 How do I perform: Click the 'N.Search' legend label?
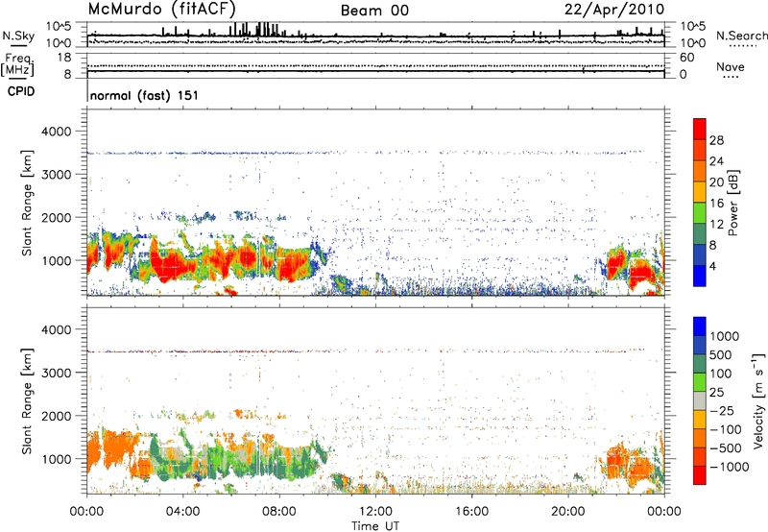[741, 36]
